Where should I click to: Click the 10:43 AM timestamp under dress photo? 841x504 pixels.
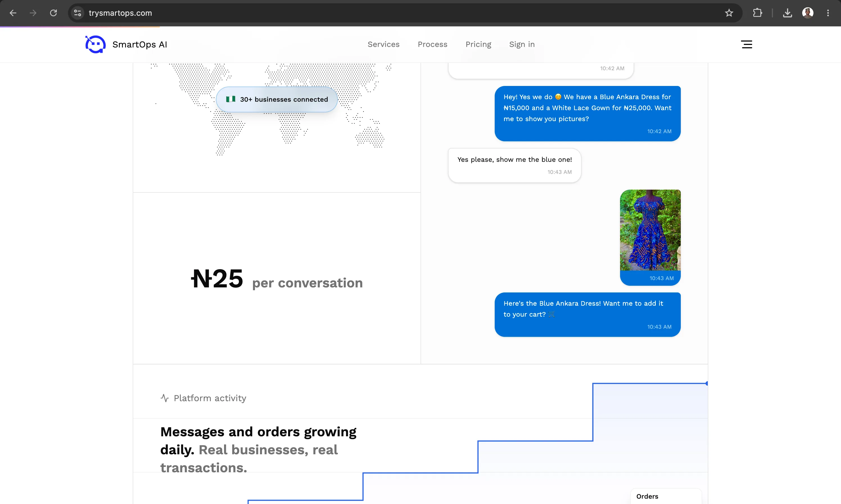click(661, 278)
